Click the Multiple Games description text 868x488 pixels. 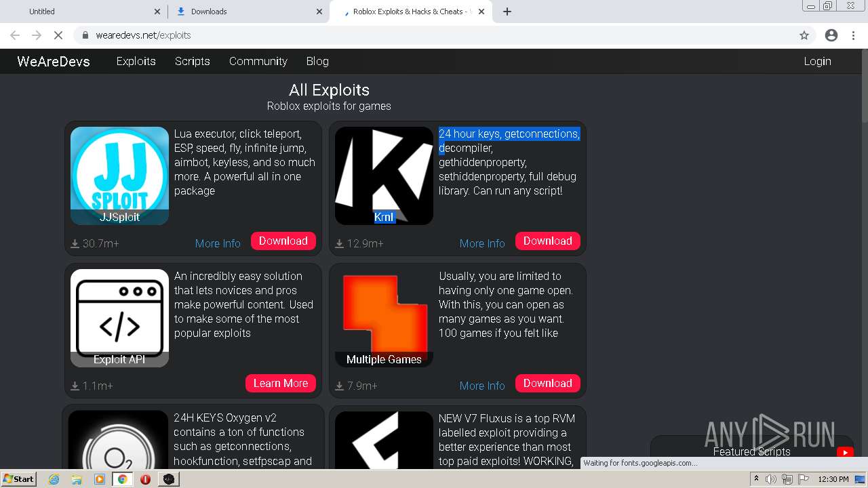point(506,304)
